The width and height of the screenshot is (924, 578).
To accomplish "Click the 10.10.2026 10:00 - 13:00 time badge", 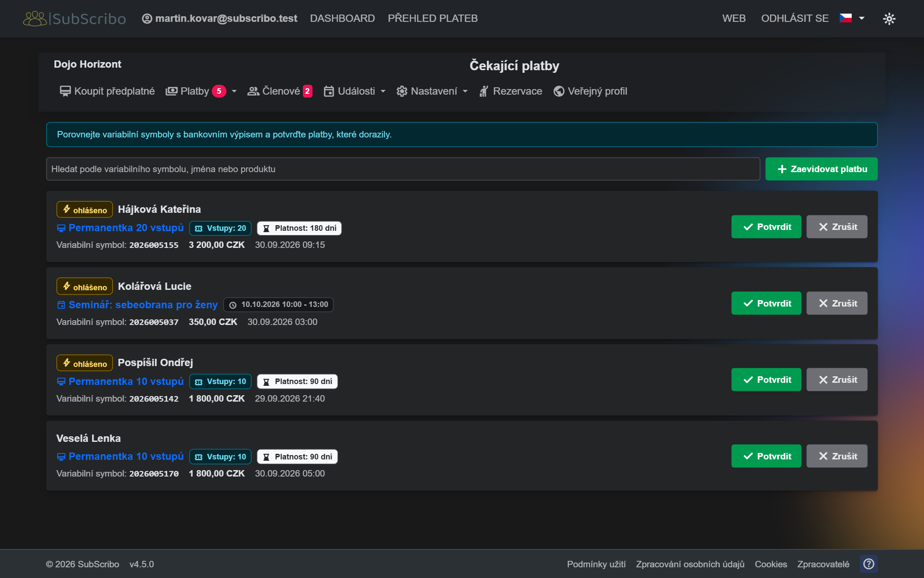I will (x=278, y=305).
